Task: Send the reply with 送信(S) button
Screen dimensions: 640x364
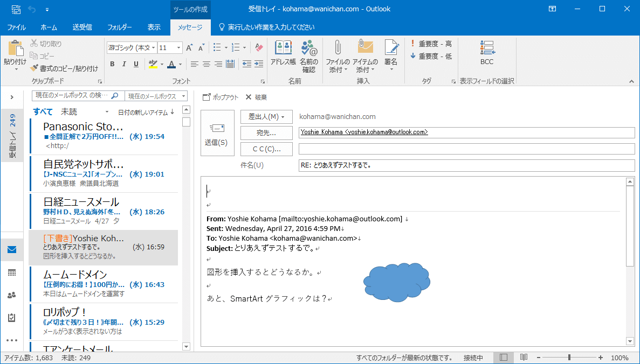Action: [x=217, y=133]
